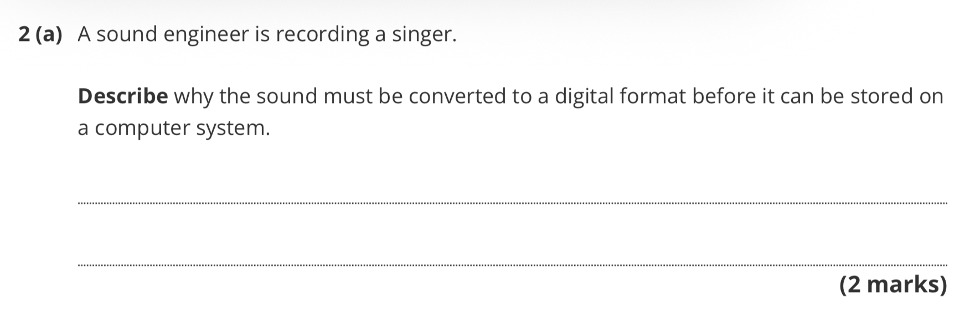Click the letter A starting the question
980x311 pixels.
coord(84,35)
